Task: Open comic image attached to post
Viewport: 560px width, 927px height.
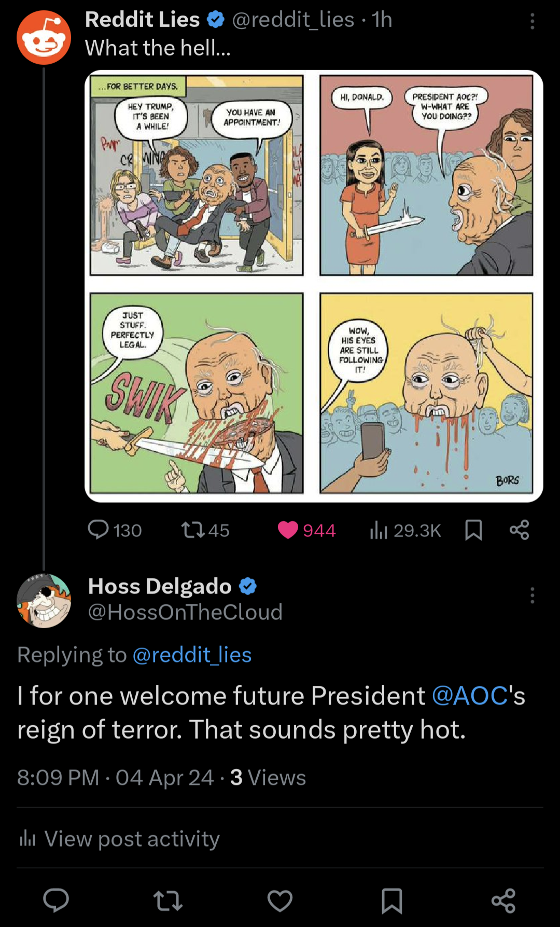Action: [x=313, y=286]
